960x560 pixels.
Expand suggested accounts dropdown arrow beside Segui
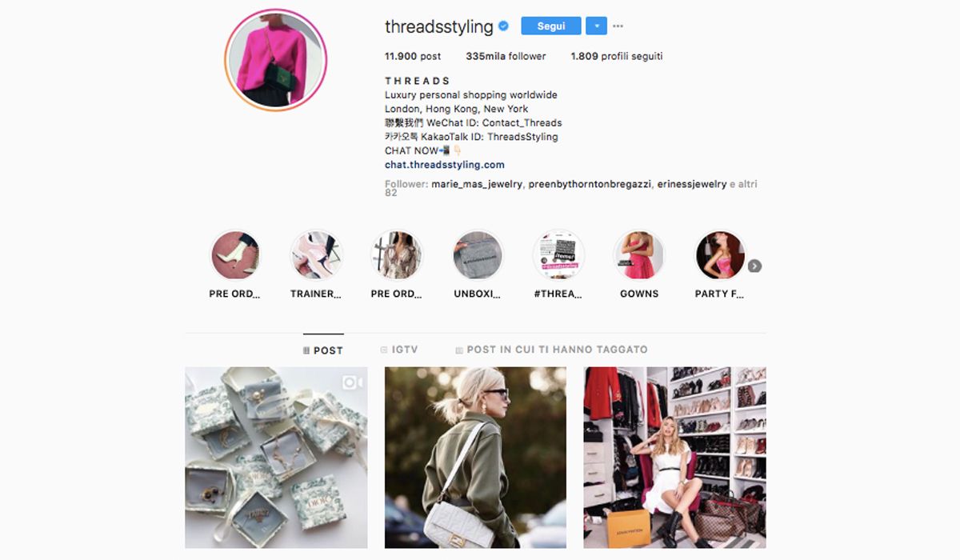click(x=596, y=26)
